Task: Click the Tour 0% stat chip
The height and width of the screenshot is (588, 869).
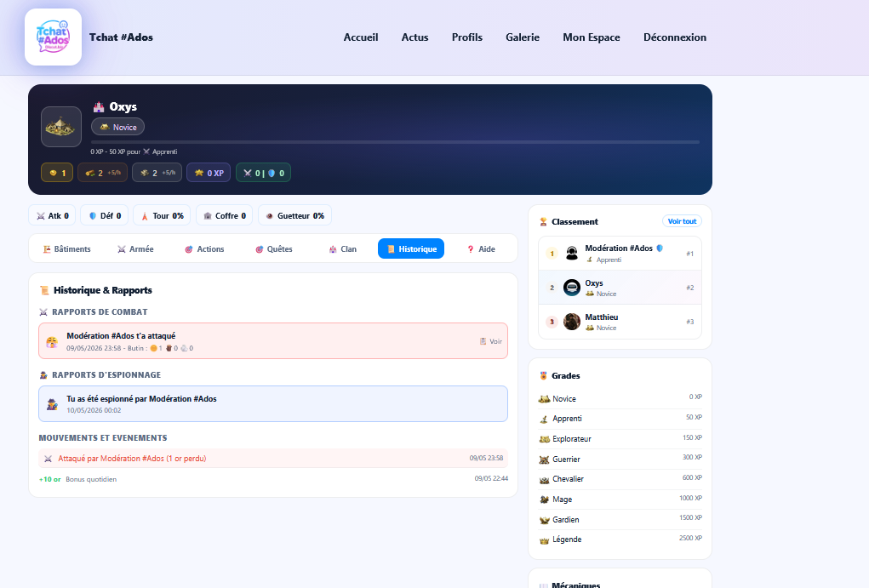Action: coord(162,215)
